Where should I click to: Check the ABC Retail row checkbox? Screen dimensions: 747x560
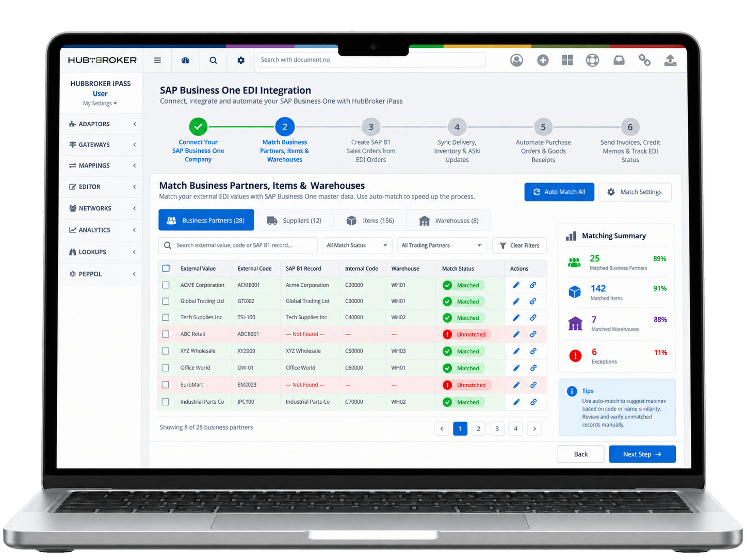(x=166, y=334)
